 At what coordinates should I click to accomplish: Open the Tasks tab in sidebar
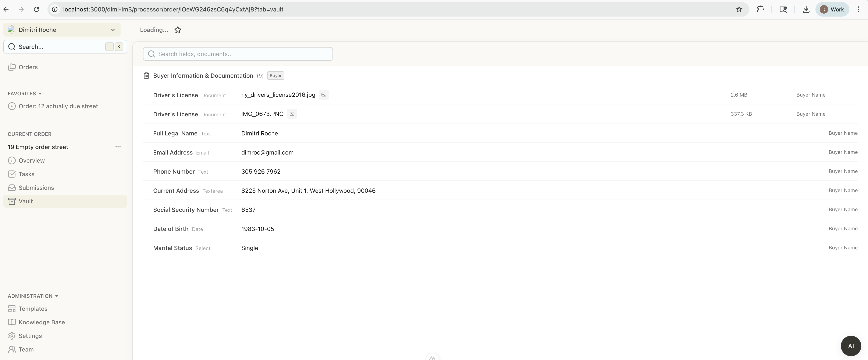pos(26,174)
